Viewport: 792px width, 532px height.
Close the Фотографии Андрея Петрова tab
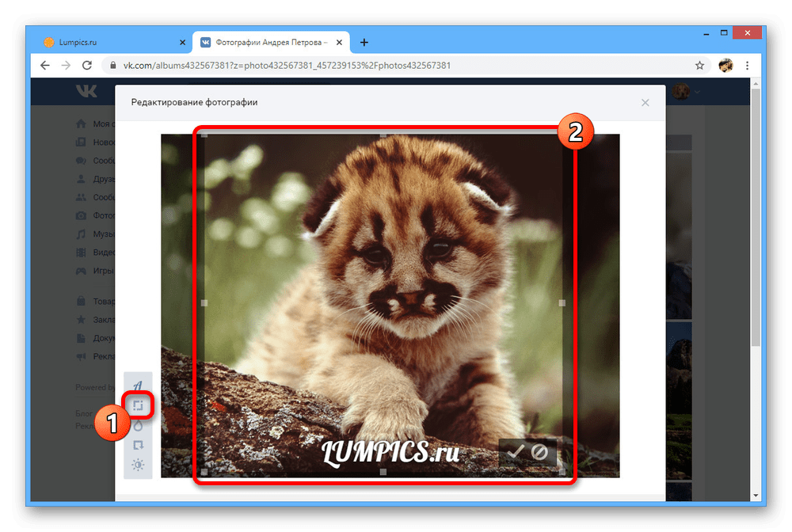tap(340, 43)
